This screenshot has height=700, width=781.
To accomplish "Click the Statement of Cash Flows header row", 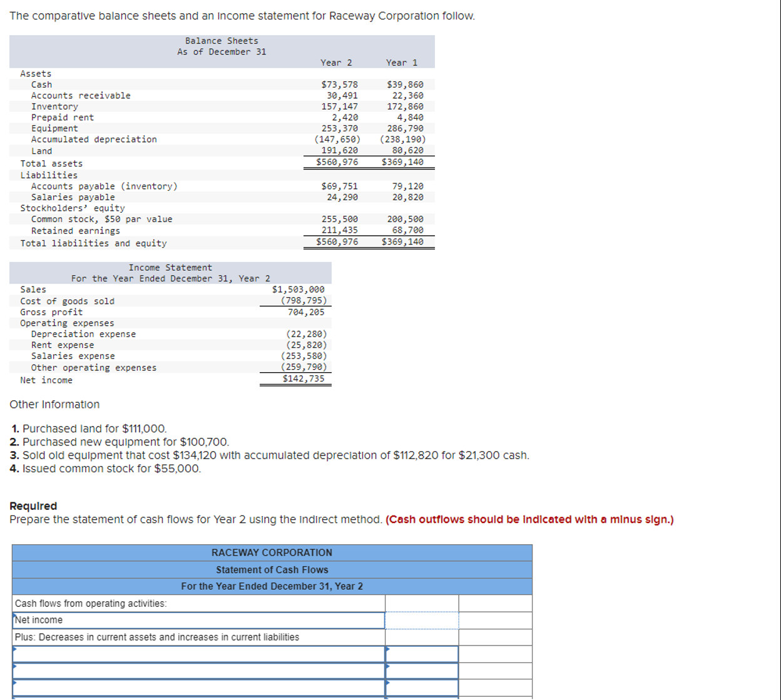I will click(x=272, y=569).
